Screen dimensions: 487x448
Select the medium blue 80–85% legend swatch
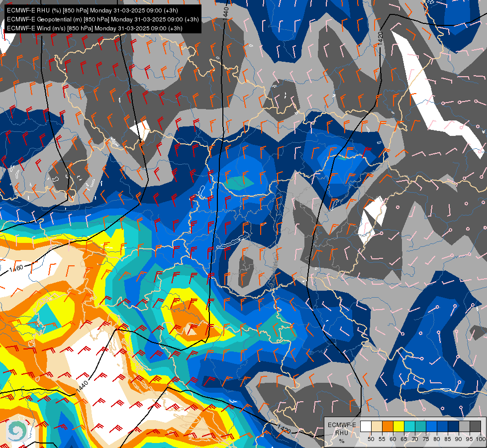point(442,426)
